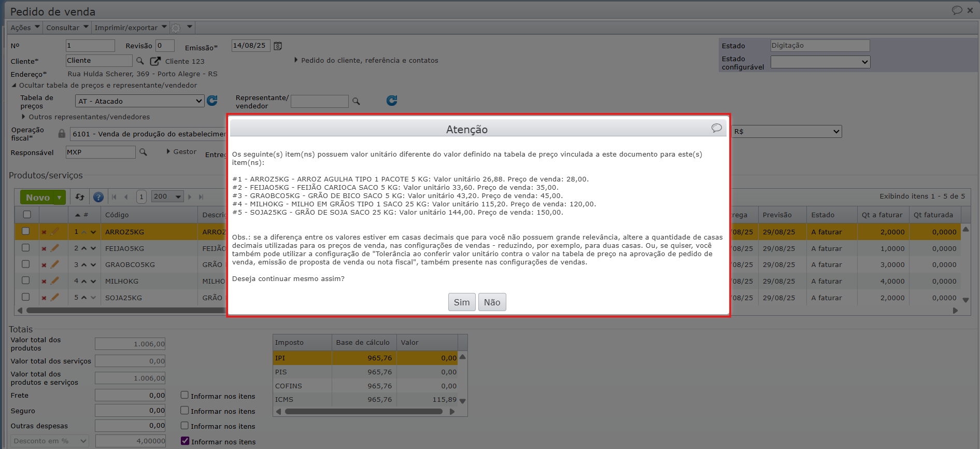Click the tax table horizontal scrollbar
The height and width of the screenshot is (449, 980).
364,412
